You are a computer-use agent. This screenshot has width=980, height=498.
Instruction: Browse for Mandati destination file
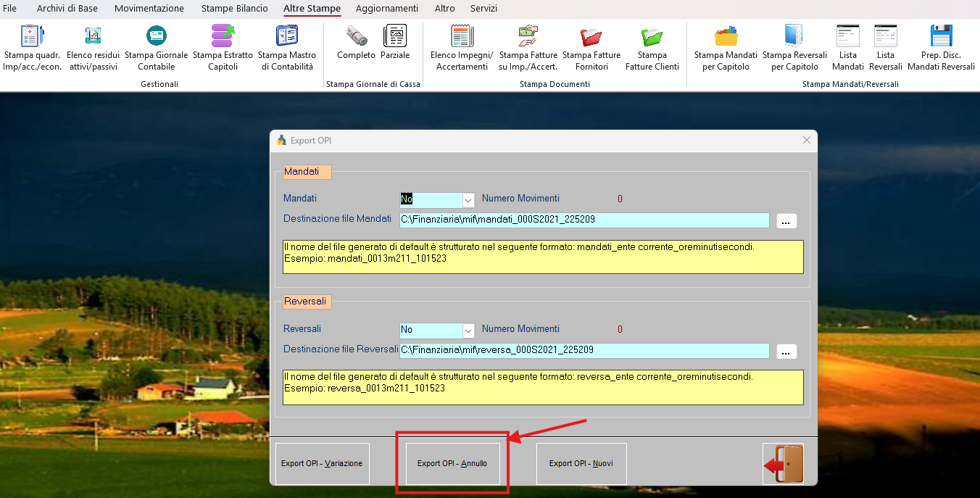[x=786, y=221]
